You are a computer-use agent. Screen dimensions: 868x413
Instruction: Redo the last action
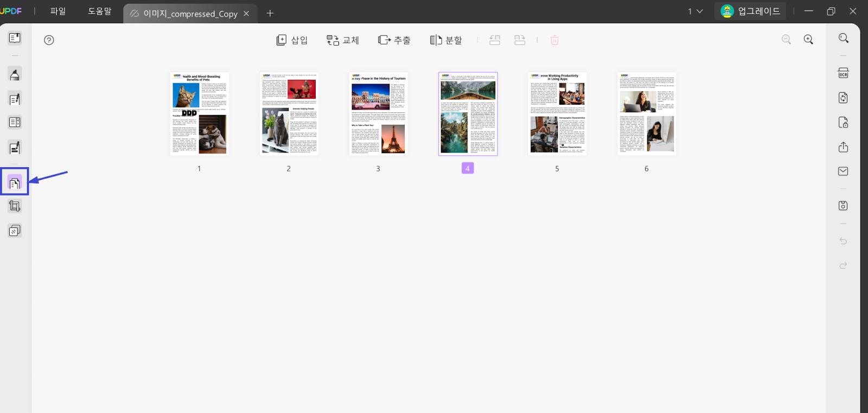coord(843,265)
